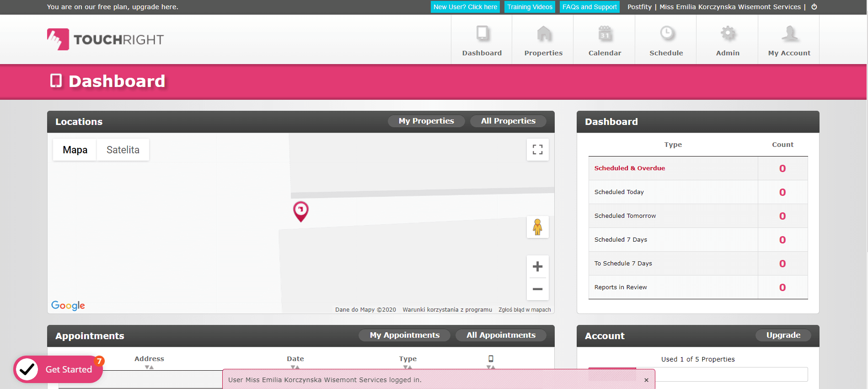The width and height of the screenshot is (868, 389).
Task: Open the Training Videos link
Action: (x=530, y=7)
